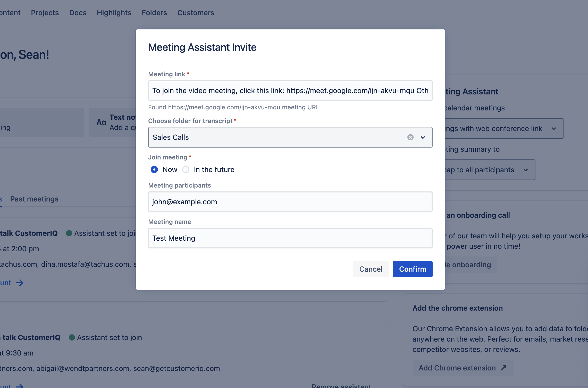Click the arrow icon next to account link
This screenshot has width=588, height=388.
click(x=20, y=283)
